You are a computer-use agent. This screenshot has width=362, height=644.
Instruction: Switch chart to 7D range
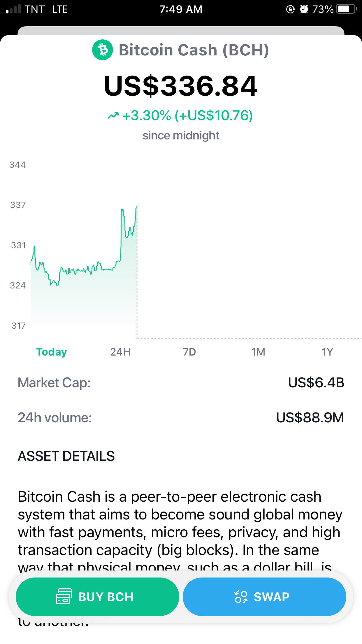(189, 352)
